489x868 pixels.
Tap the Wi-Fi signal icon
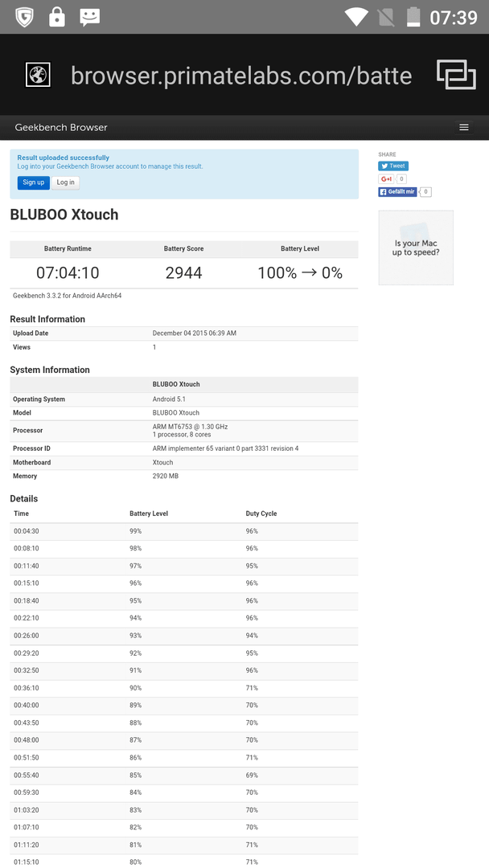[356, 17]
